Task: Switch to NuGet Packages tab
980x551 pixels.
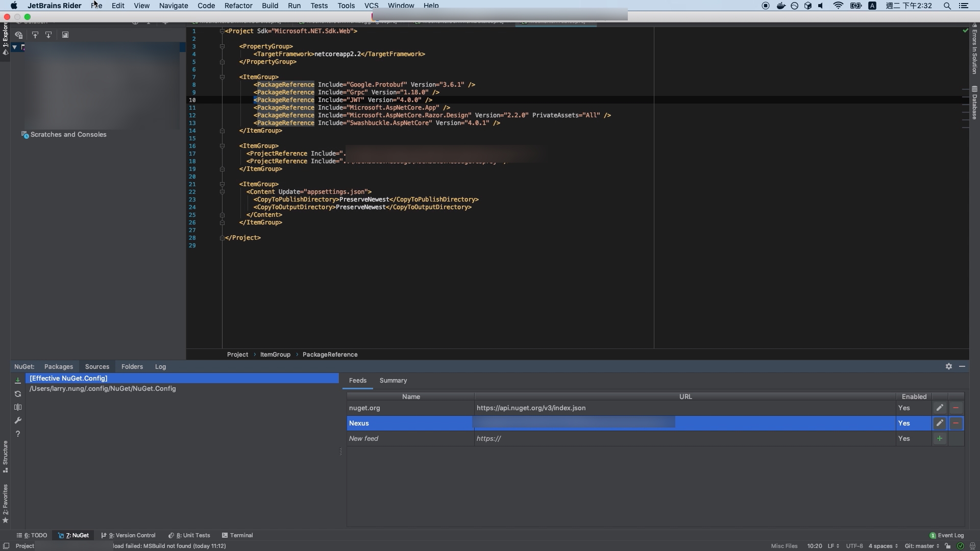Action: pos(59,367)
